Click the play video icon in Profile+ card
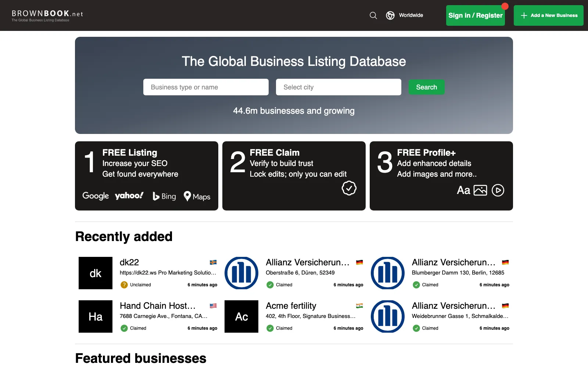This screenshot has width=588, height=368. coord(498,190)
